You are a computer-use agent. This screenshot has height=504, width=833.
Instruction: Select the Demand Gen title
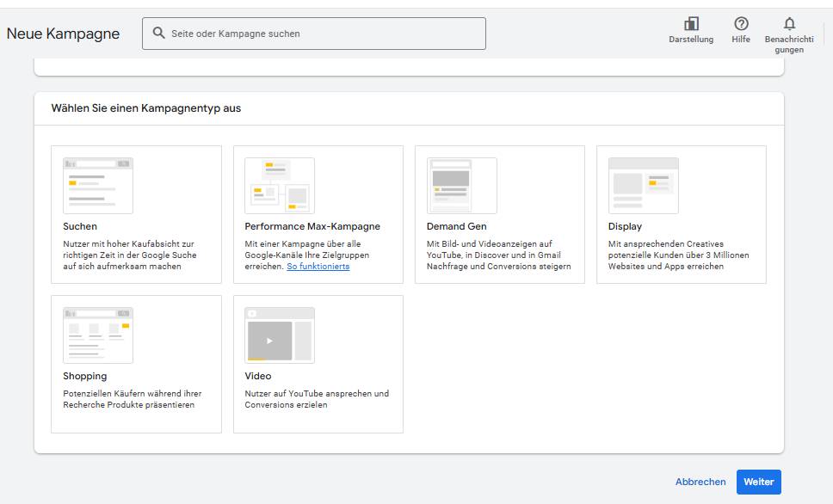click(456, 226)
